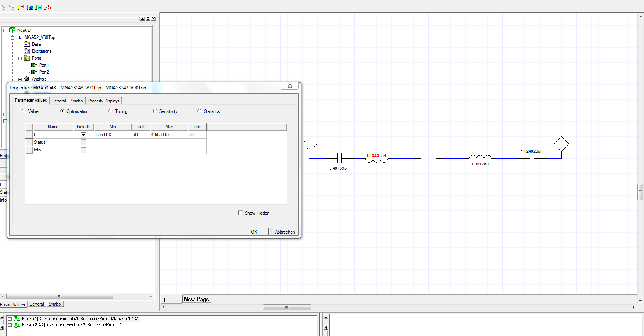Click the Min value field 1.561105
This screenshot has height=336, width=644.
click(112, 134)
